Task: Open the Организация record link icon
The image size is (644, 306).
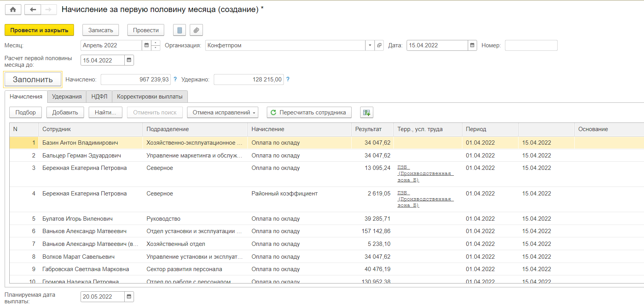Action: [x=380, y=45]
